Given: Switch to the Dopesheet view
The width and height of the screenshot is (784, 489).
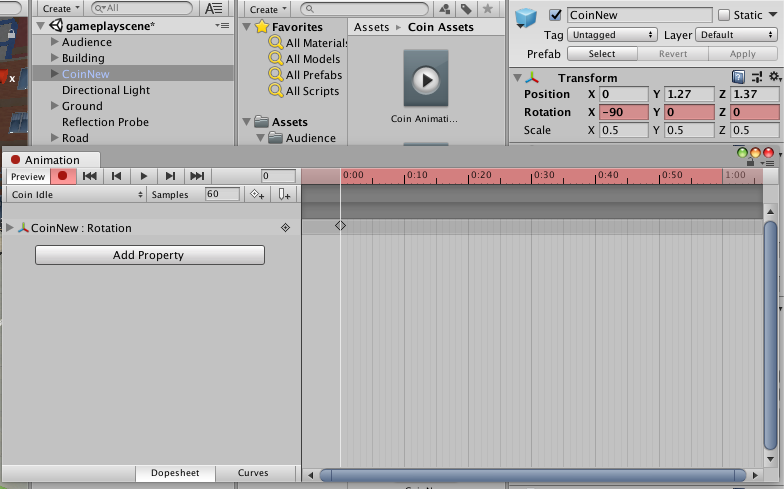Looking at the screenshot, I should pyautogui.click(x=175, y=472).
